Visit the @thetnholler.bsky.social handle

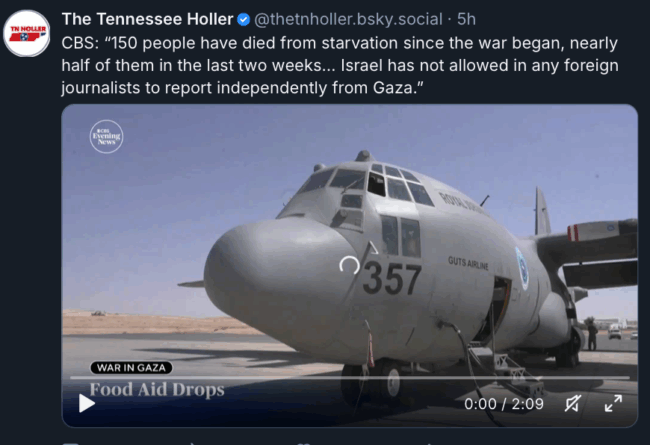(348, 19)
